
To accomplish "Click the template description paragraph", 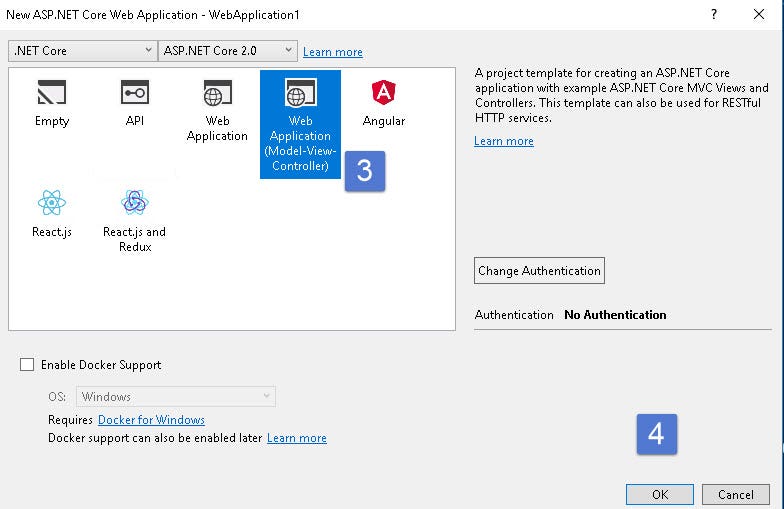I will (x=622, y=96).
